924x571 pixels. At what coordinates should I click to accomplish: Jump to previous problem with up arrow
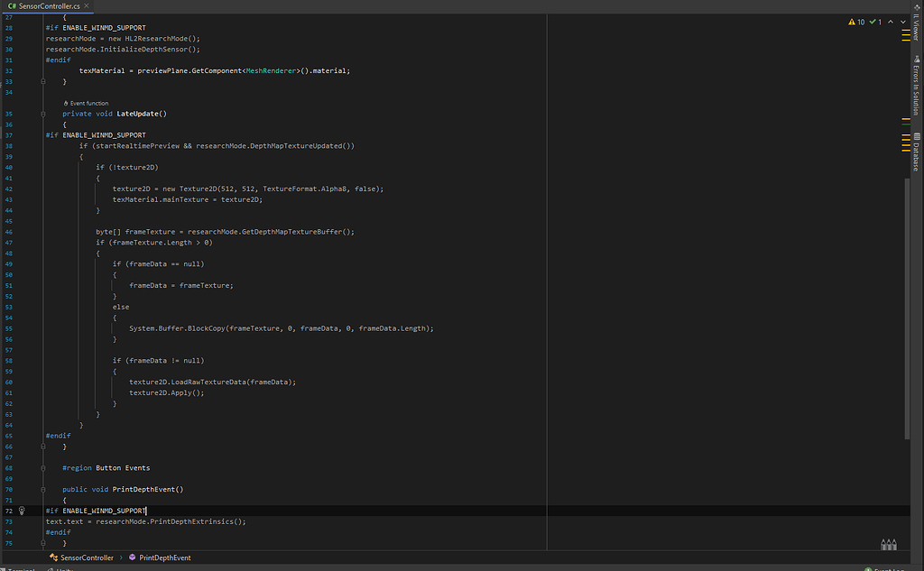point(890,21)
